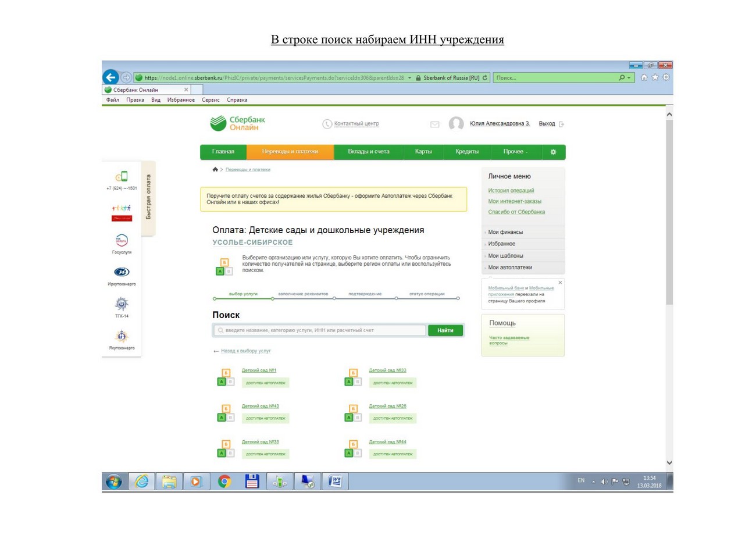This screenshot has height=535, width=756.
Task: Open Часто задаваемые вопросы link
Action: click(509, 340)
